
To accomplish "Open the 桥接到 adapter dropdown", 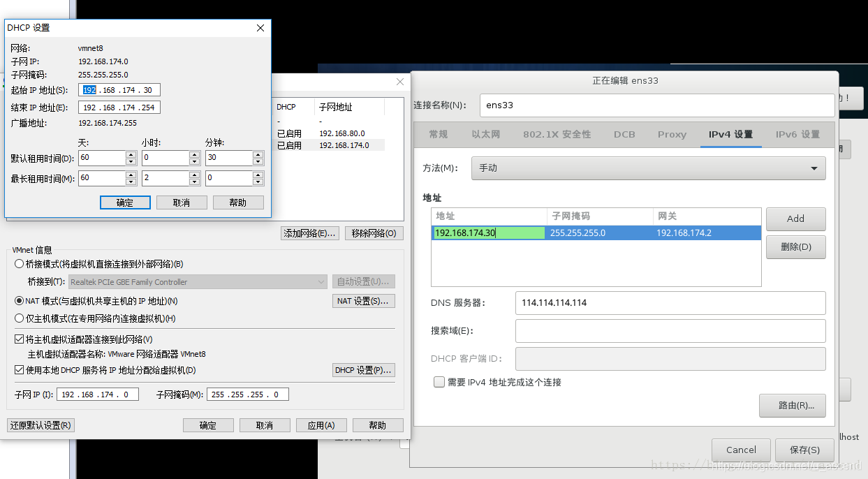I will coord(198,282).
